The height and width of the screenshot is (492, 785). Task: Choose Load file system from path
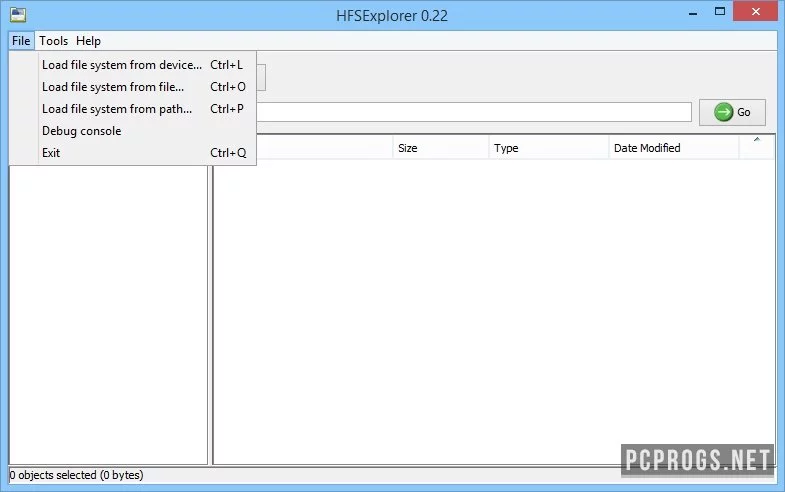pos(133,109)
